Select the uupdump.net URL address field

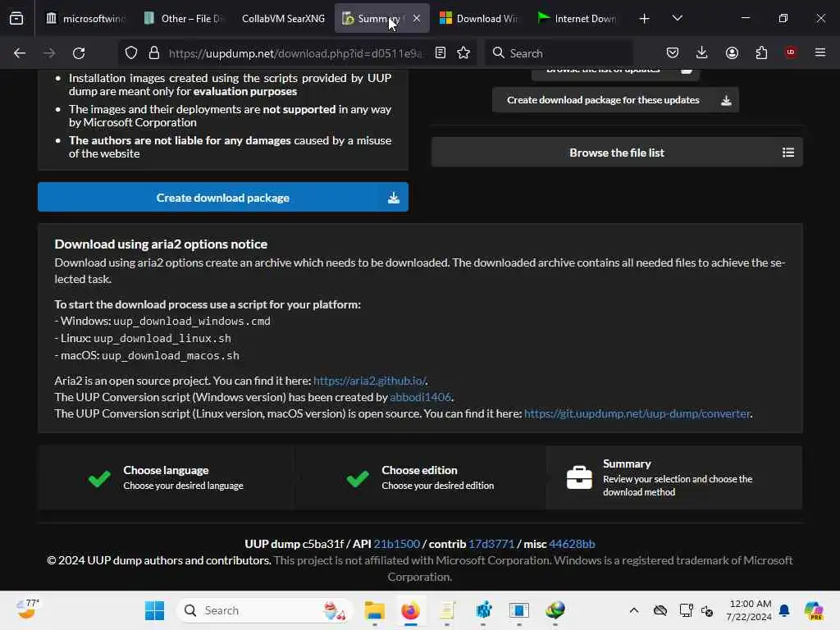tap(295, 53)
